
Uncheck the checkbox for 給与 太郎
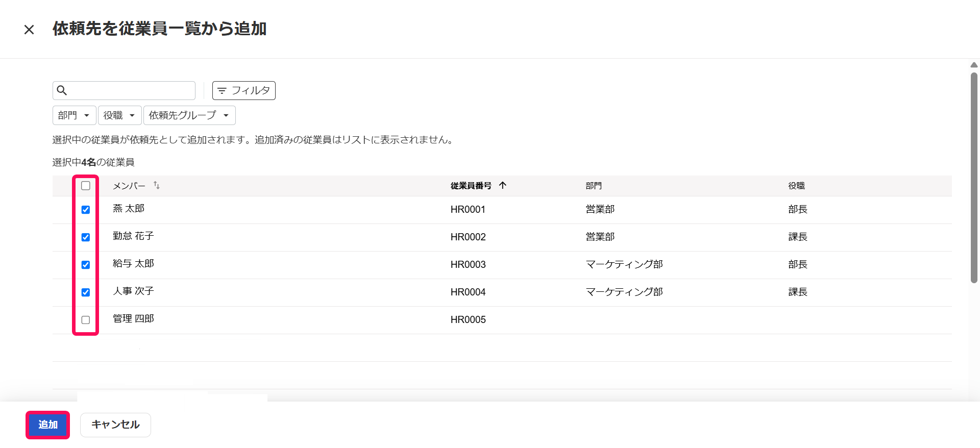click(86, 265)
